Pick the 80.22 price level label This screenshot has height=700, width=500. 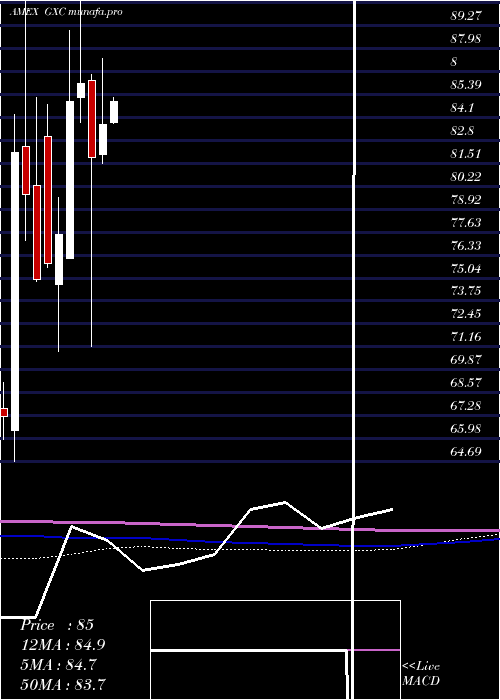[466, 177]
